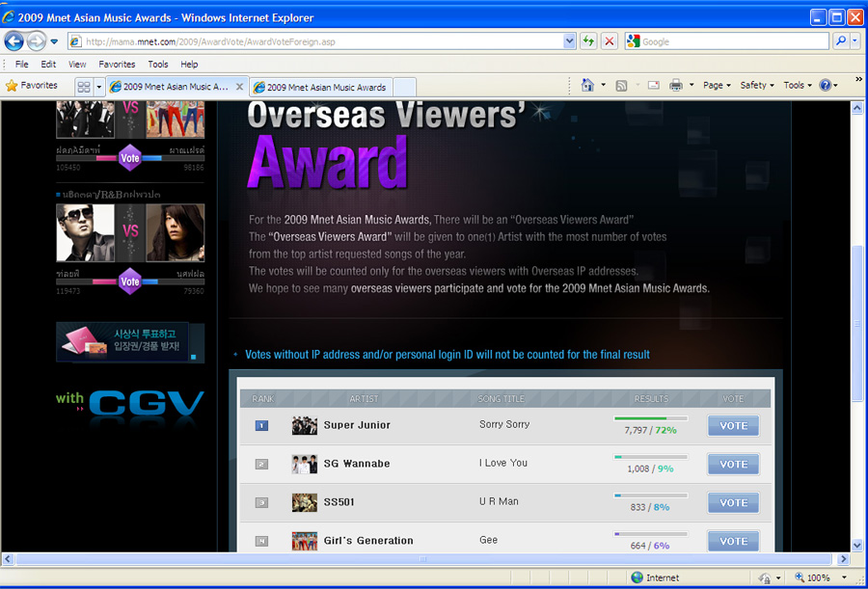The height and width of the screenshot is (589, 868).
Task: Click the upper purple Vote button in sidebar
Action: tap(130, 158)
